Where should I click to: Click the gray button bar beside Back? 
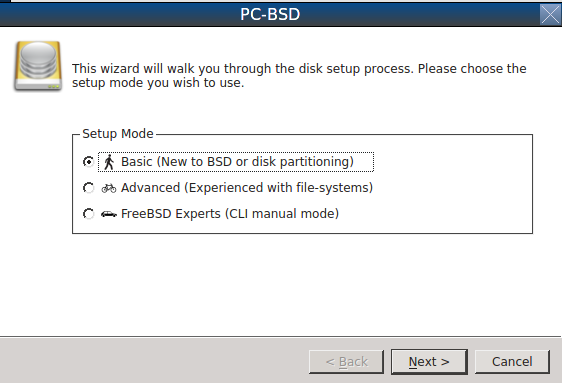pyautogui.click(x=154, y=361)
